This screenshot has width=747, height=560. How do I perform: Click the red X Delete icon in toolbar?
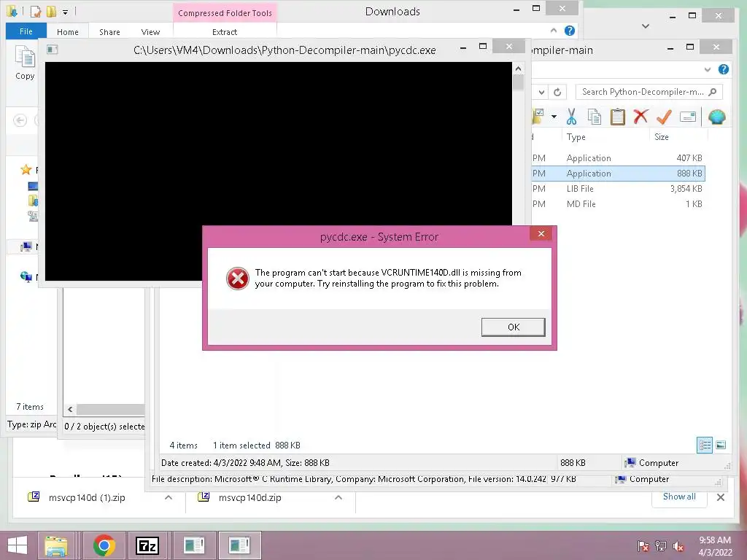(x=640, y=116)
